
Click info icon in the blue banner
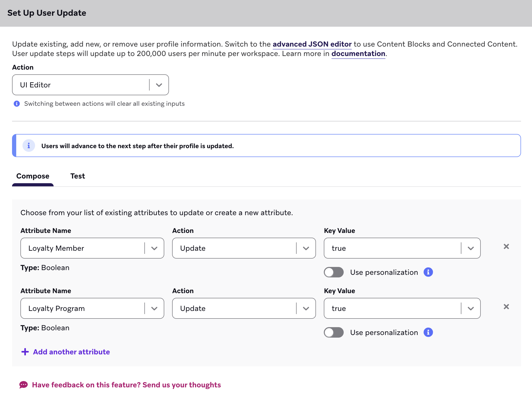click(x=29, y=146)
